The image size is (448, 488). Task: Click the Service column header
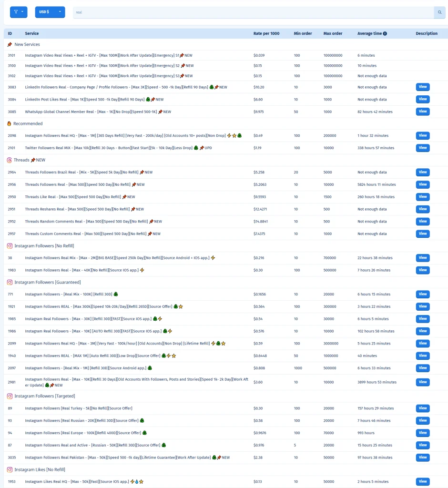[32, 34]
